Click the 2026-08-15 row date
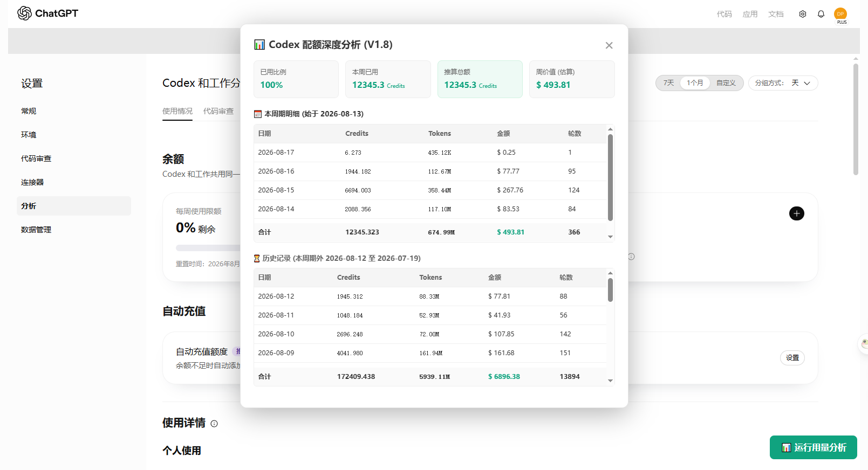 coord(276,190)
